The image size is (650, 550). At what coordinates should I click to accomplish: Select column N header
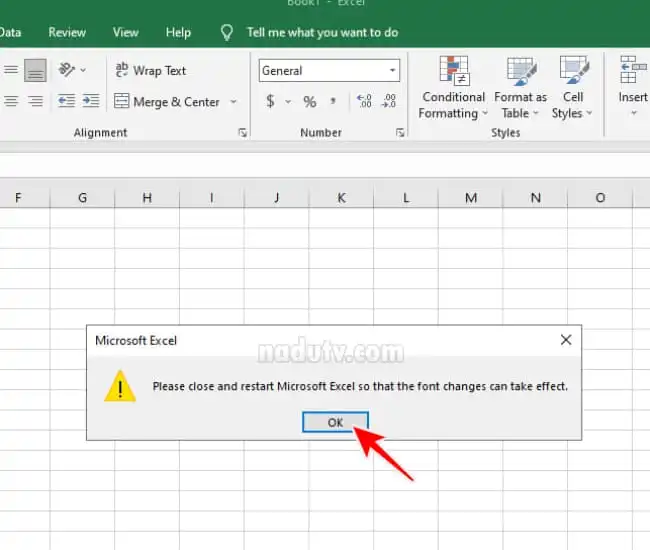coord(535,198)
